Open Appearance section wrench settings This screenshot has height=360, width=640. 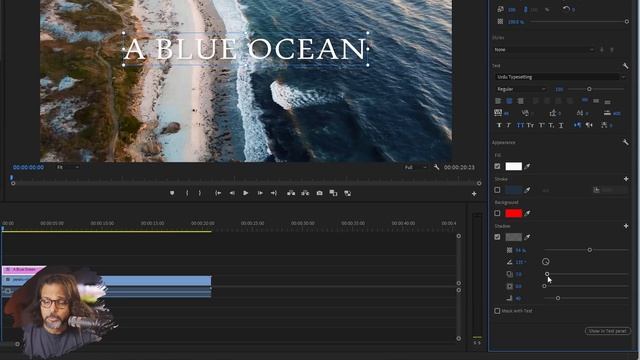point(625,142)
